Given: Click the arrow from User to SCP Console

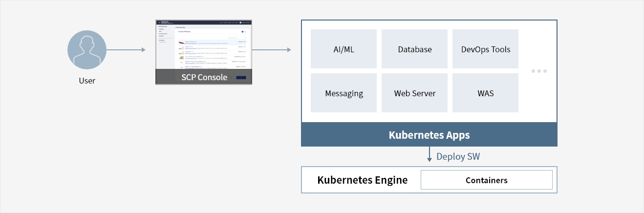Looking at the screenshot, I should 126,50.
